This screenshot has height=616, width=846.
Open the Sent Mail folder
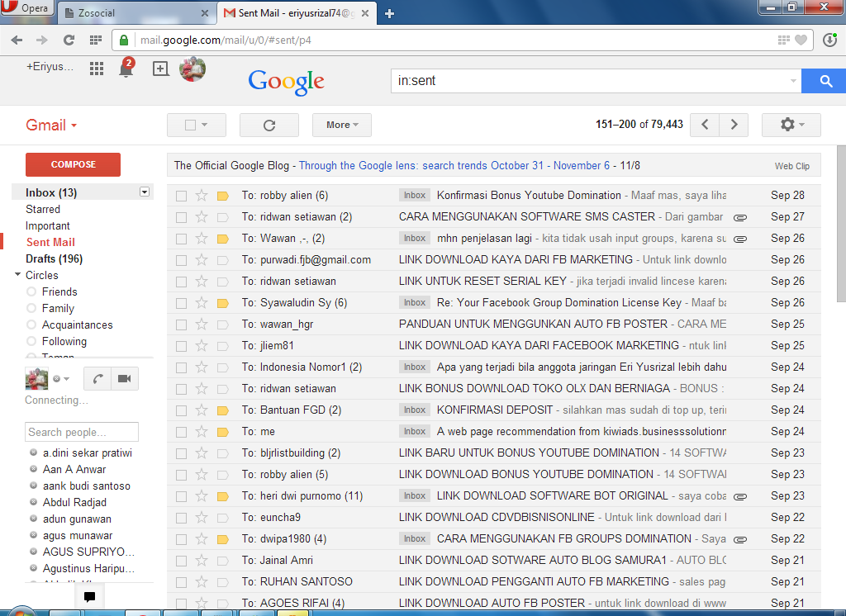pos(50,242)
